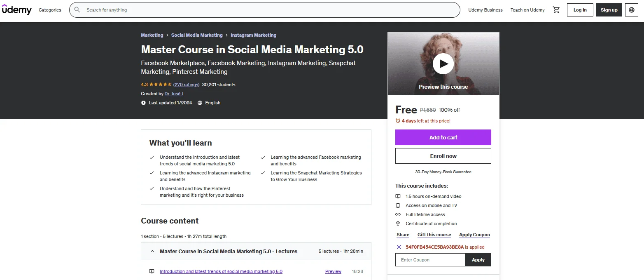Click the search magnifier icon
This screenshot has height=280, width=644.
[x=77, y=10]
